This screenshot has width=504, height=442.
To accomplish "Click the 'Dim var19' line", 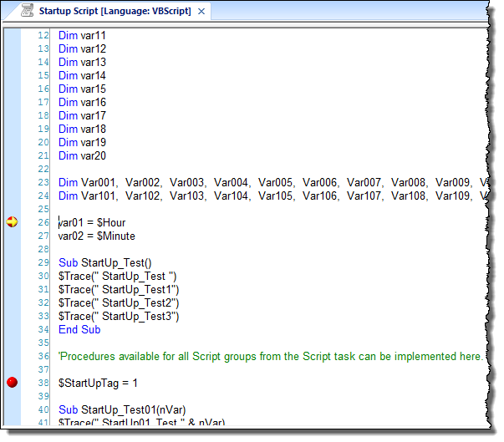I will 82,142.
